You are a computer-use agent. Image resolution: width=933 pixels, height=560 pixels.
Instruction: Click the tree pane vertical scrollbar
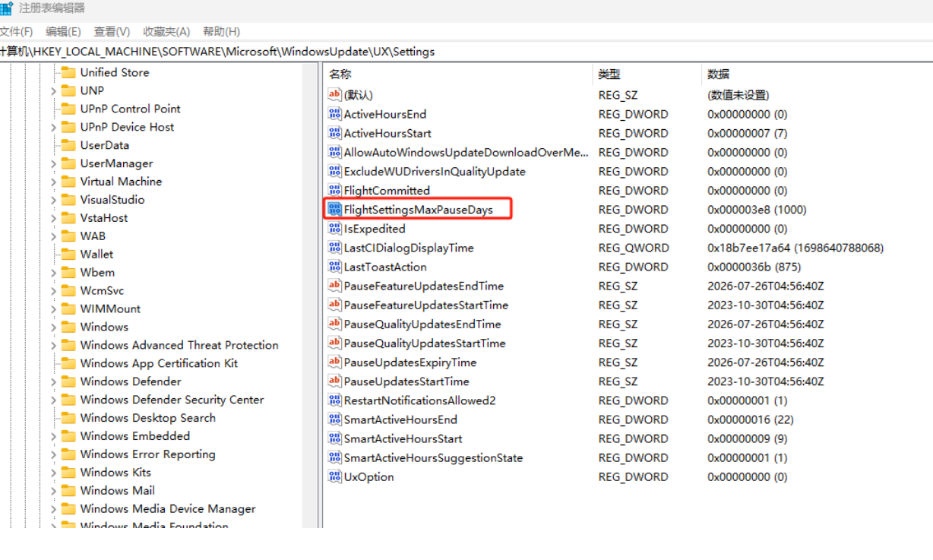click(x=310, y=295)
